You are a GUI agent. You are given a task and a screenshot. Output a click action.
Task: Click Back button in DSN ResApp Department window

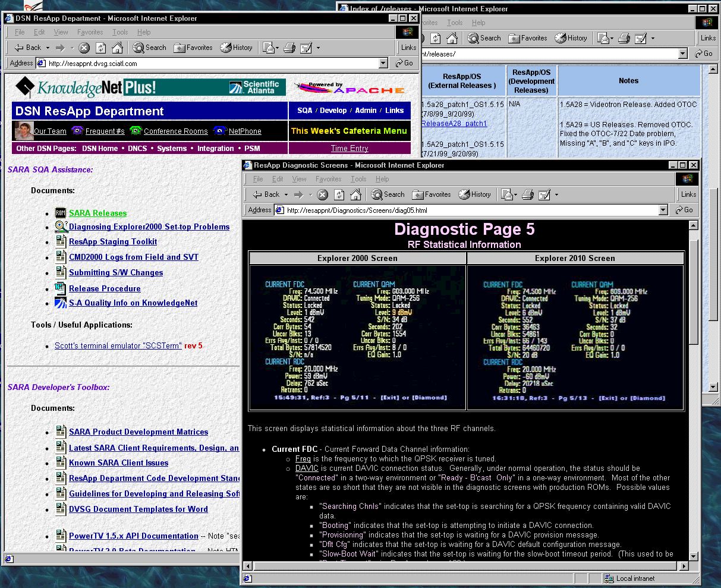pos(27,48)
